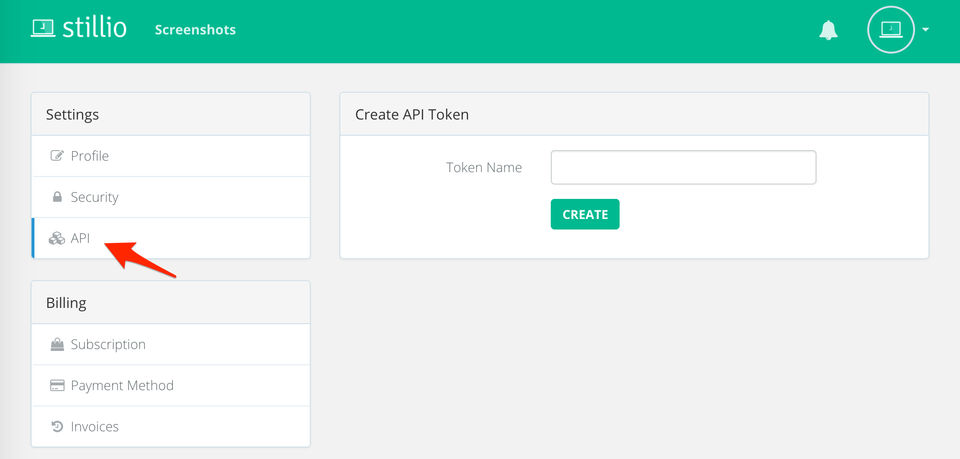Viewport: 960px width, 459px height.
Task: Click the Payment Method credit card icon
Action: 57,385
